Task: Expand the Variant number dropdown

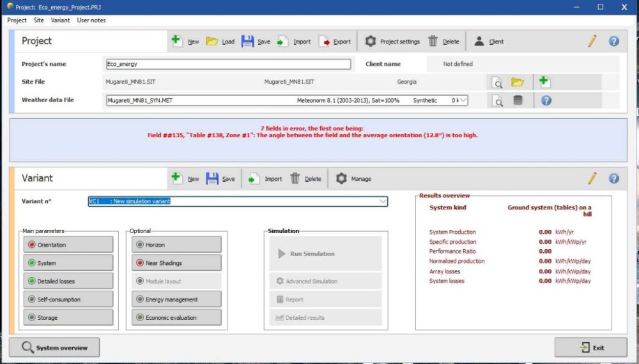Action: coord(383,201)
